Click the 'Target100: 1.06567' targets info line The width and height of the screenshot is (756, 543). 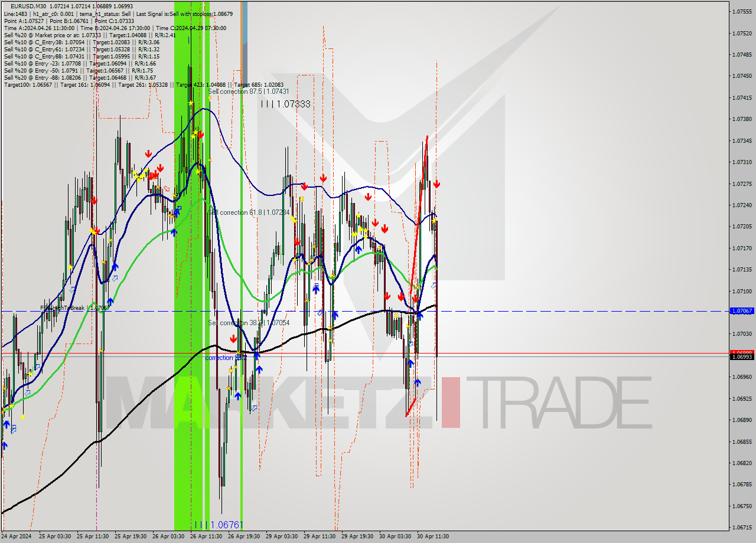point(144,85)
